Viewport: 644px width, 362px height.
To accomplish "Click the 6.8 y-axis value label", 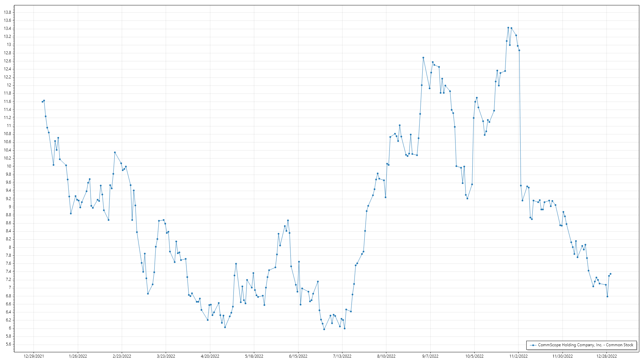I will pyautogui.click(x=8, y=296).
